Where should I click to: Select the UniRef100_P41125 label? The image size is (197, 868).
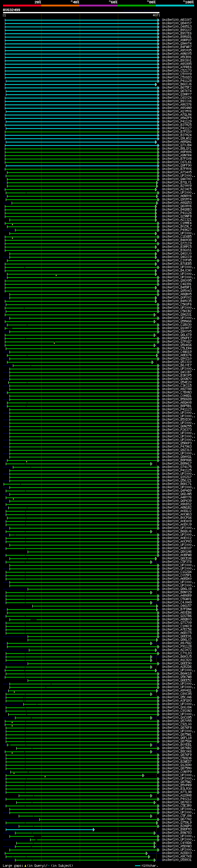click(x=177, y=470)
